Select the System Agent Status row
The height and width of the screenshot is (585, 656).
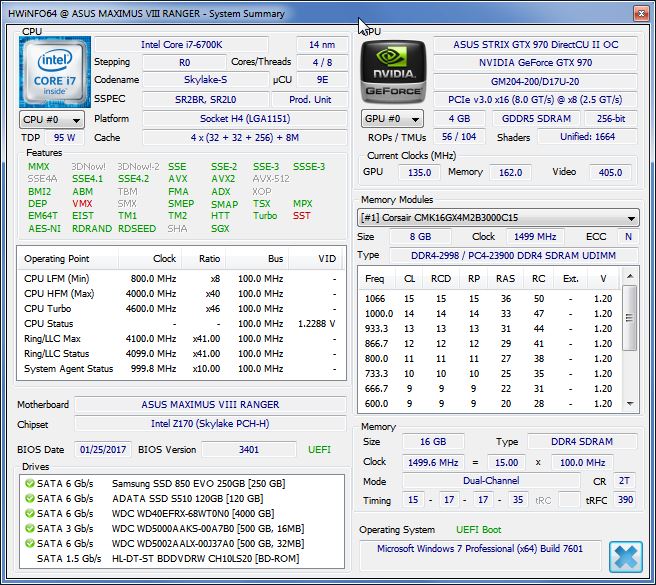(x=181, y=369)
